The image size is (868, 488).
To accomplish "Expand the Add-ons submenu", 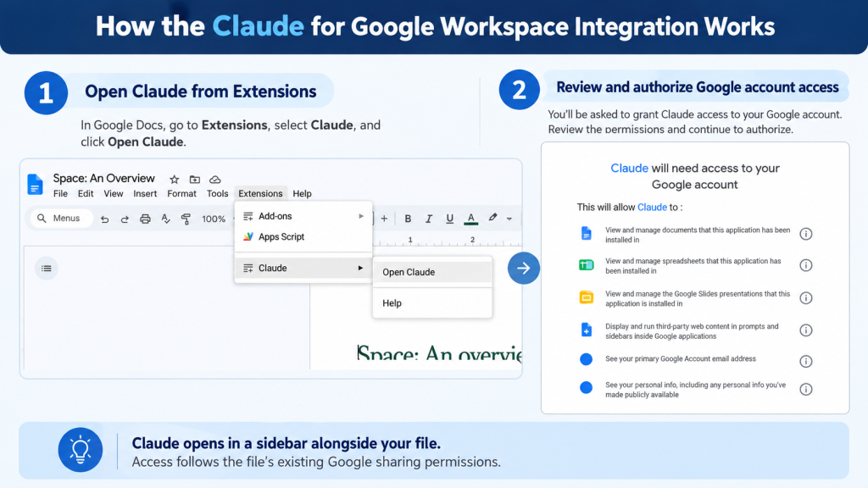I will pos(361,216).
